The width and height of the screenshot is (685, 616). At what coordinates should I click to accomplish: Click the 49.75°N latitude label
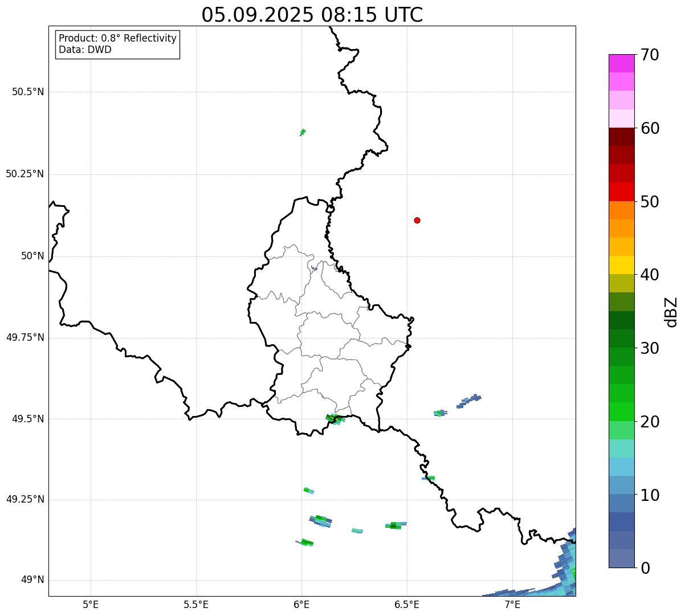click(x=25, y=337)
